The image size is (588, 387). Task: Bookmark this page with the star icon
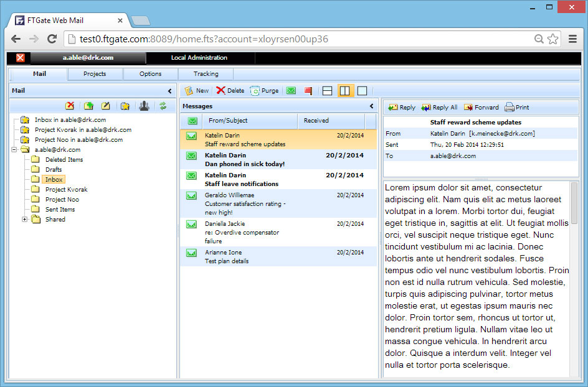[x=552, y=39]
